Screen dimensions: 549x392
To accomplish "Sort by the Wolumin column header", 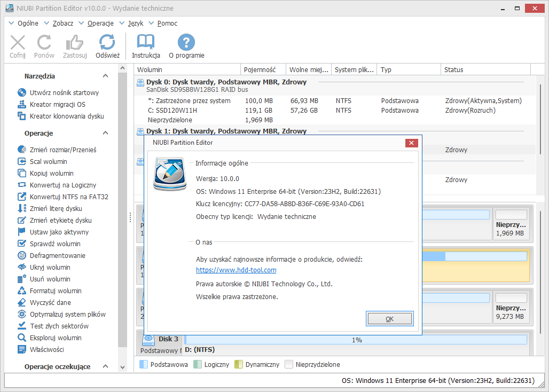I will pos(187,69).
